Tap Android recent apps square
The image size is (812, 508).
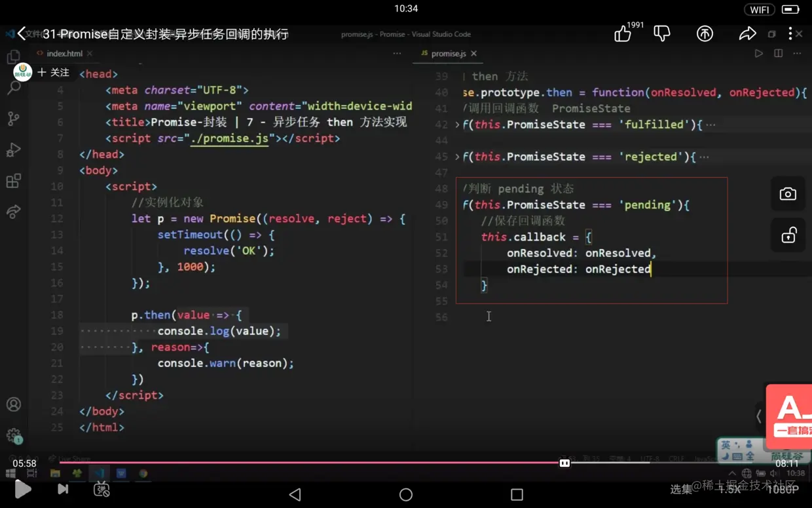517,494
